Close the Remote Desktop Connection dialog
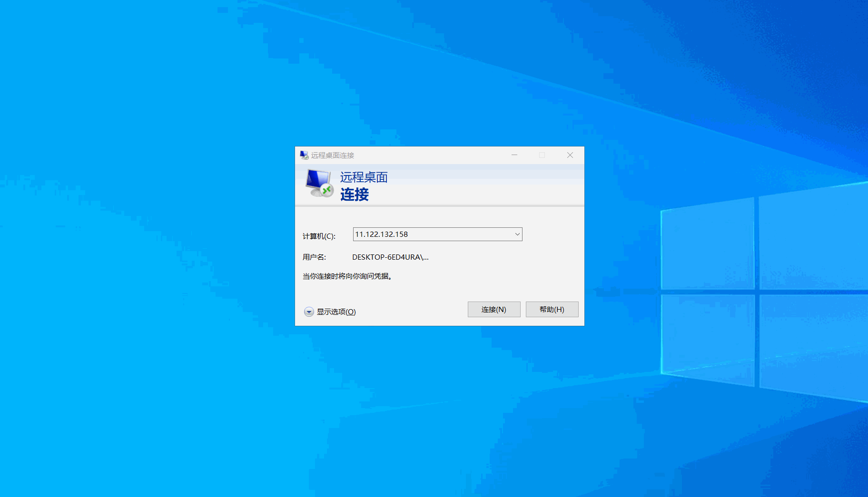Screen dimensions: 868x497 coord(570,155)
